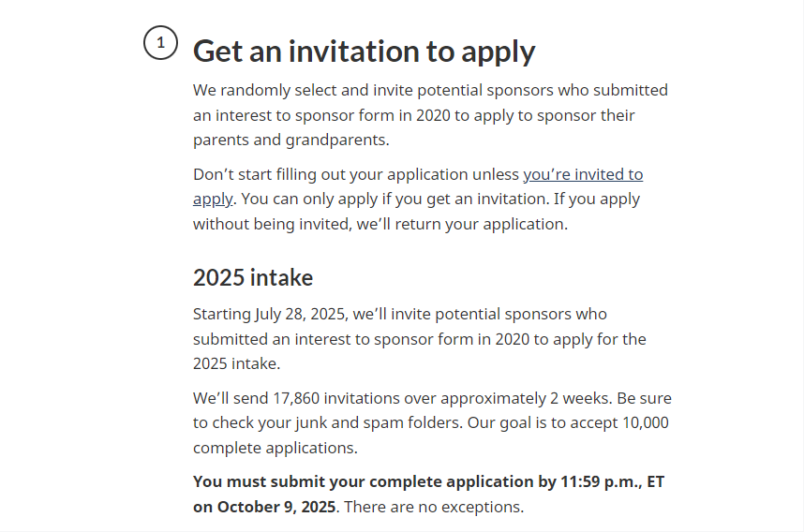Click the "11:59 p.m., ET" time text
This screenshot has height=532, width=804.
(612, 481)
